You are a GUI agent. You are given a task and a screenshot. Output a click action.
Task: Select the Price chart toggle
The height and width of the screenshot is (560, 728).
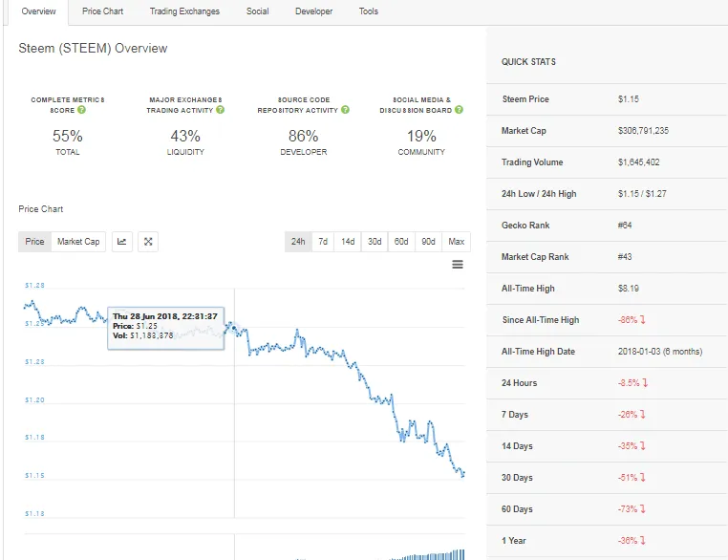coord(34,242)
